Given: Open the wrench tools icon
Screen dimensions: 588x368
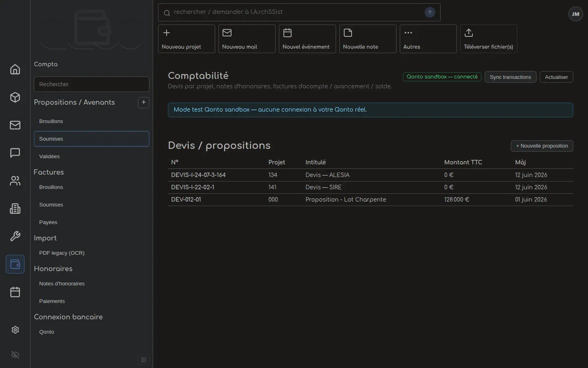Looking at the screenshot, I should tap(15, 236).
